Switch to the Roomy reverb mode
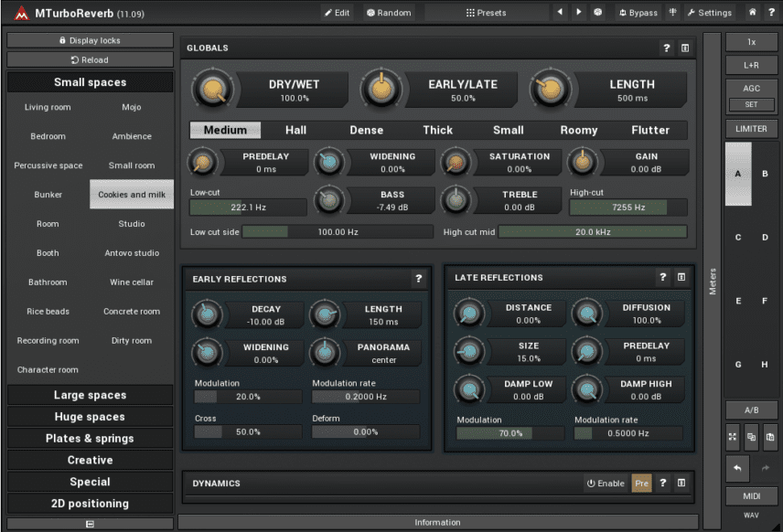This screenshot has width=783, height=532. (579, 130)
